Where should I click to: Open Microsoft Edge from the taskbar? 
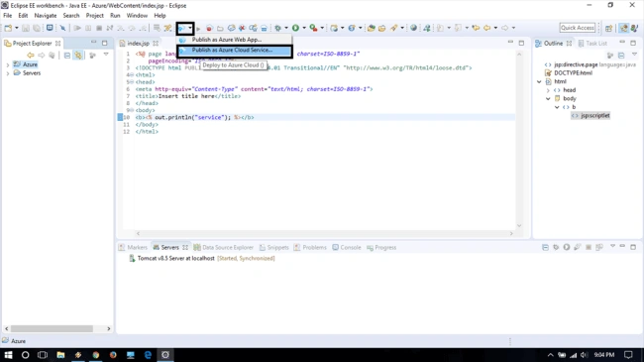point(148,355)
